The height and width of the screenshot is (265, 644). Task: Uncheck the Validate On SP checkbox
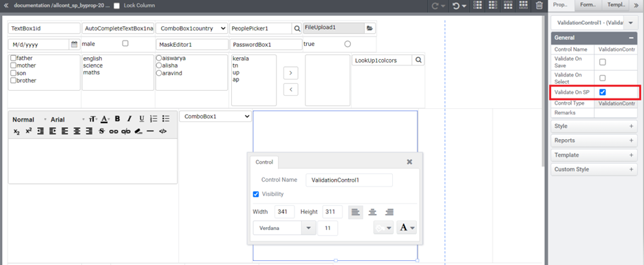coord(603,92)
